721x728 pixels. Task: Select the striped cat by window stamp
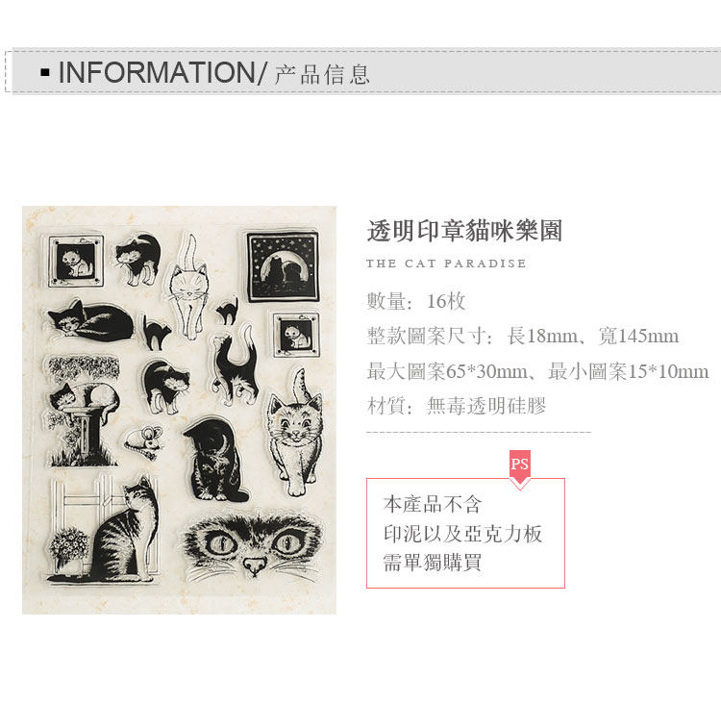[105, 529]
